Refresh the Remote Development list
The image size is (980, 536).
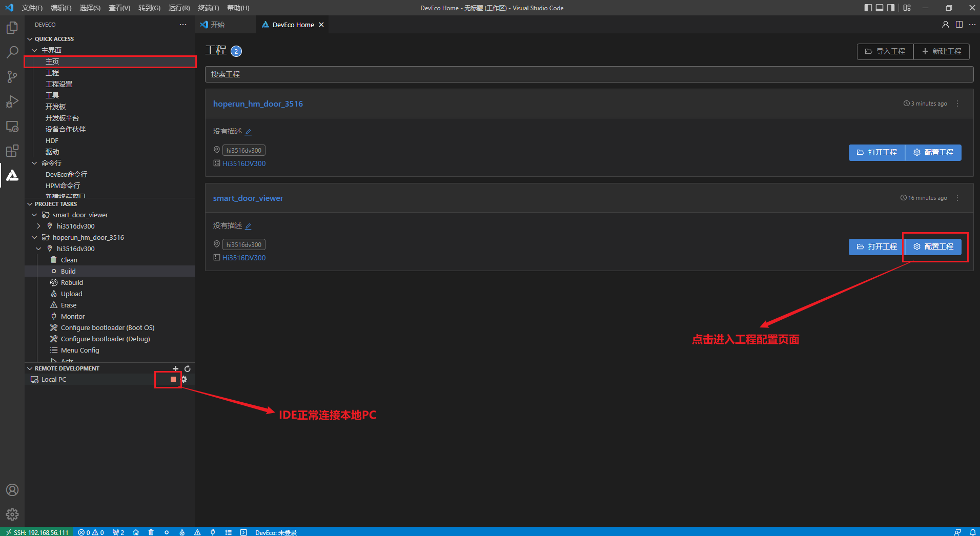[x=188, y=368]
